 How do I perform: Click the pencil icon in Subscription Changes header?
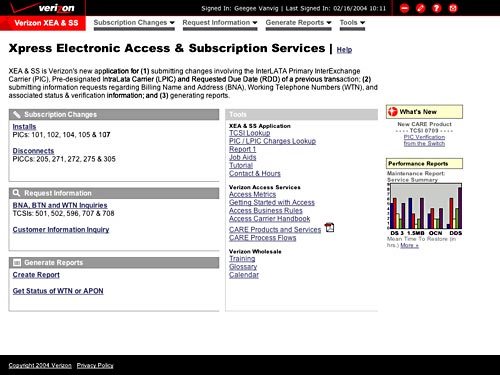tap(17, 114)
